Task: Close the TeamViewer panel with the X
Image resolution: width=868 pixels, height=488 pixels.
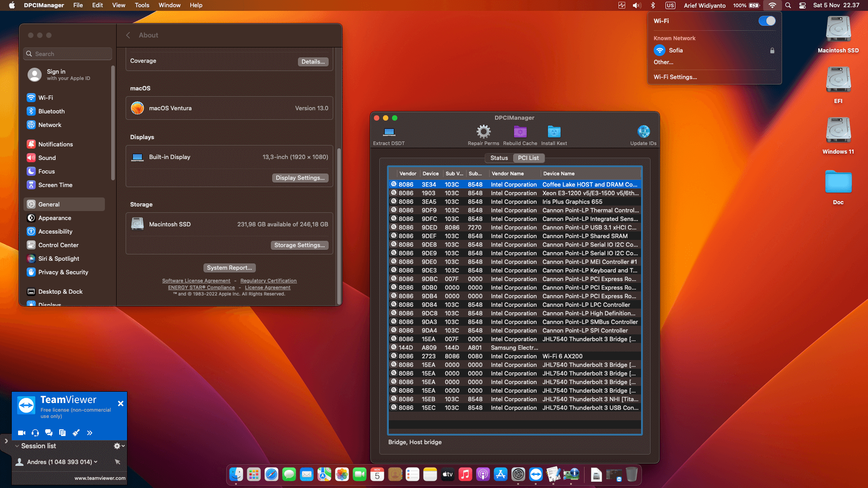Action: 121,404
